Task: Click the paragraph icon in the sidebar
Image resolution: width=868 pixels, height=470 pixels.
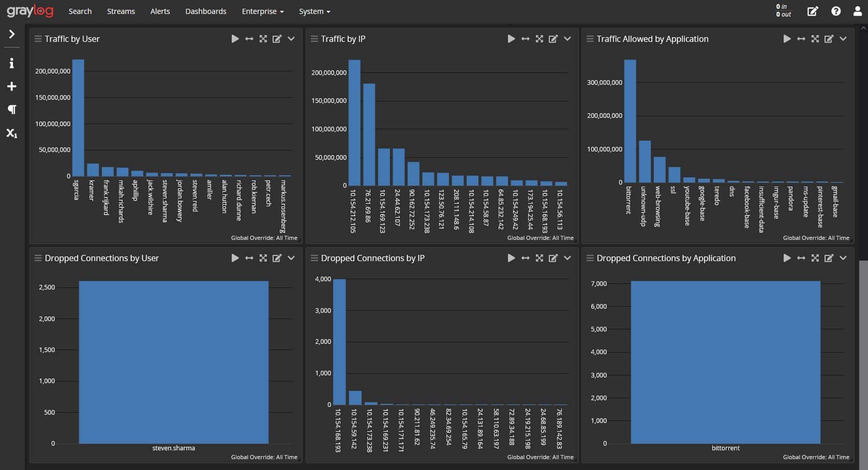Action: tap(11, 110)
